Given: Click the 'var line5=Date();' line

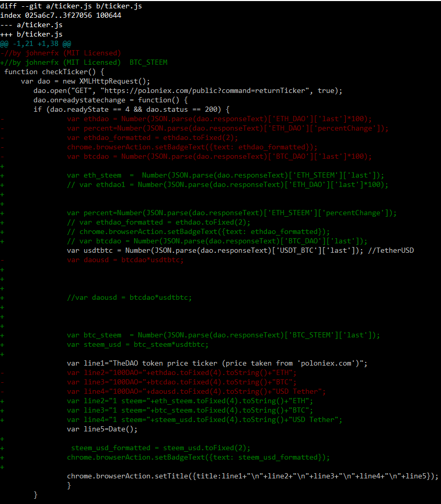Looking at the screenshot, I should (102, 429).
